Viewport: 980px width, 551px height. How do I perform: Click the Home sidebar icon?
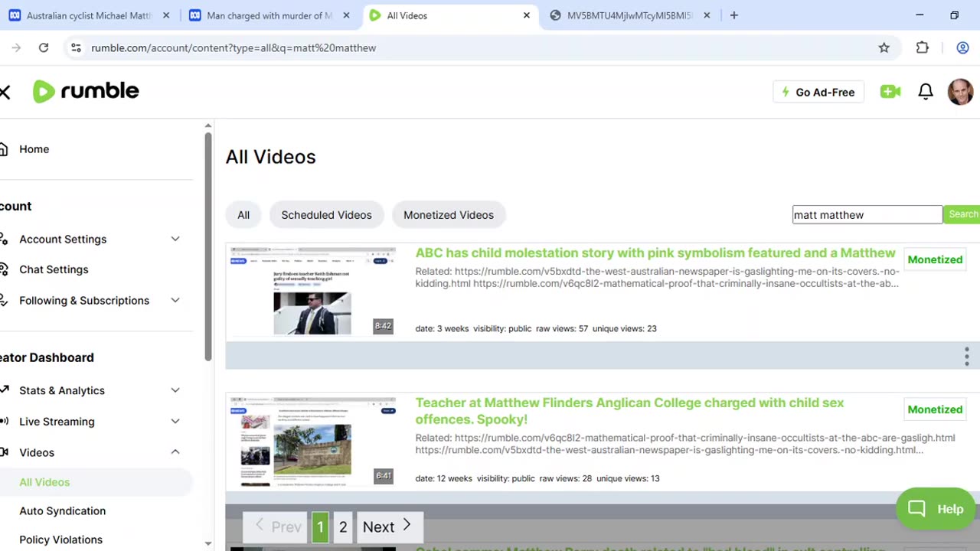pos(5,149)
